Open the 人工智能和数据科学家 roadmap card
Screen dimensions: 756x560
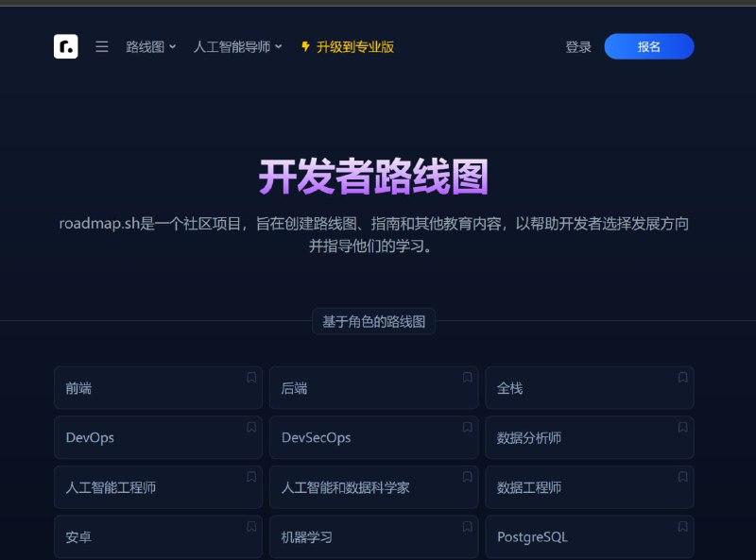pos(373,486)
